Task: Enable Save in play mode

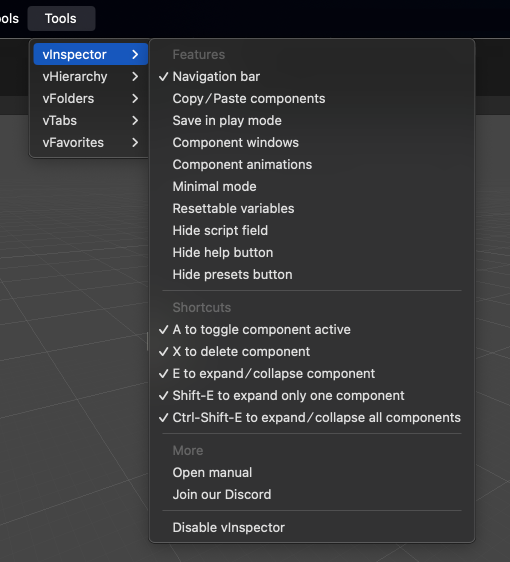Action: pyautogui.click(x=312, y=120)
